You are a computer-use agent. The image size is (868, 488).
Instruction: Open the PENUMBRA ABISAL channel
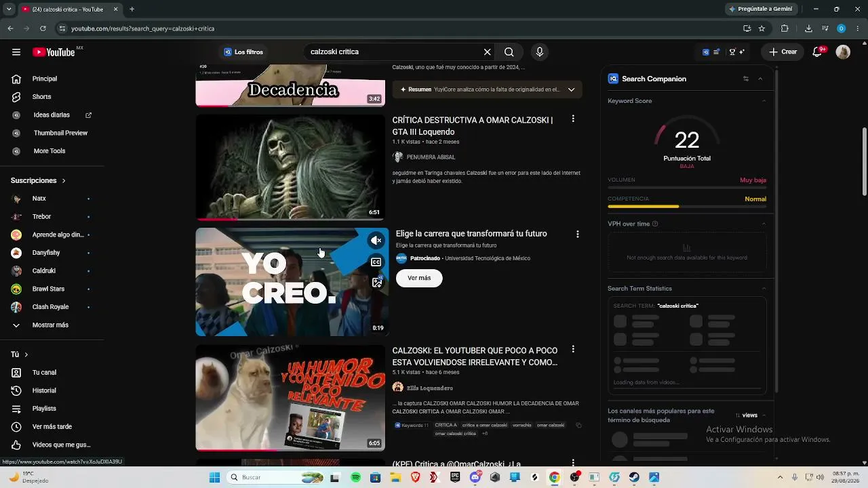click(x=431, y=157)
